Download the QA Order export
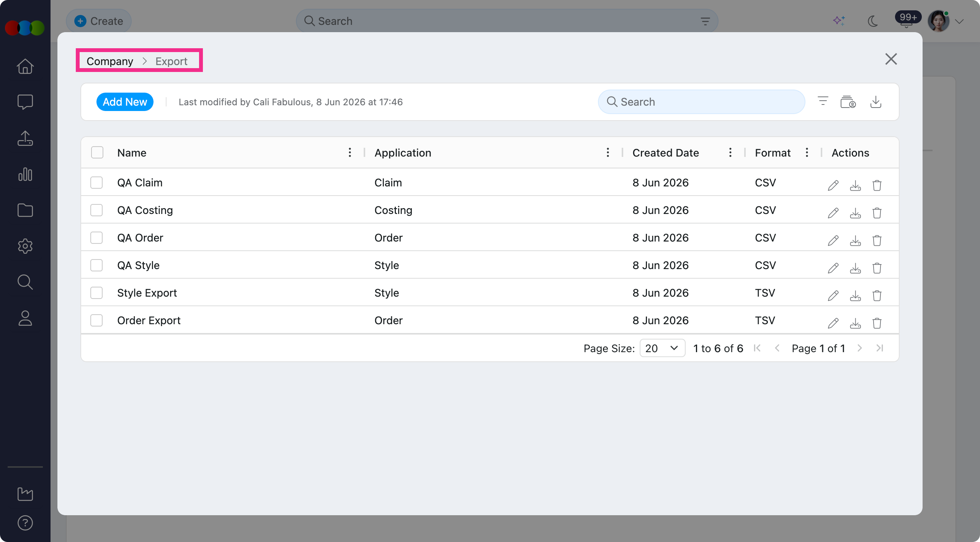 click(x=855, y=241)
